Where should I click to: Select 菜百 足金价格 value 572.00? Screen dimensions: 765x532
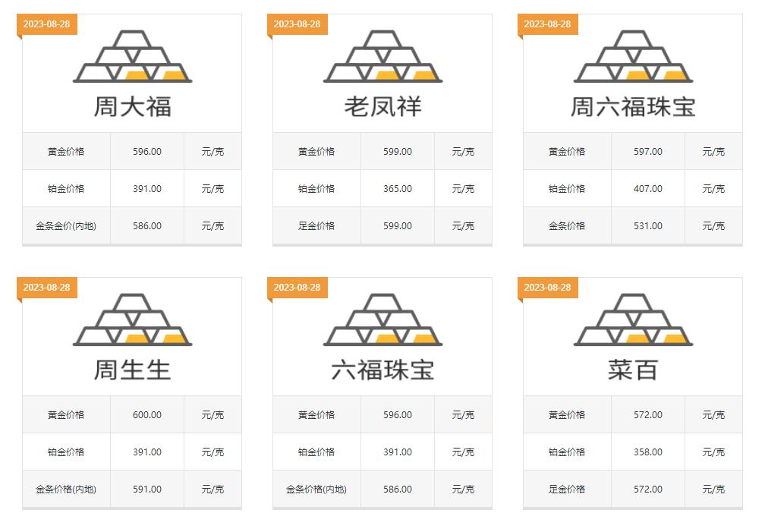[x=648, y=489]
